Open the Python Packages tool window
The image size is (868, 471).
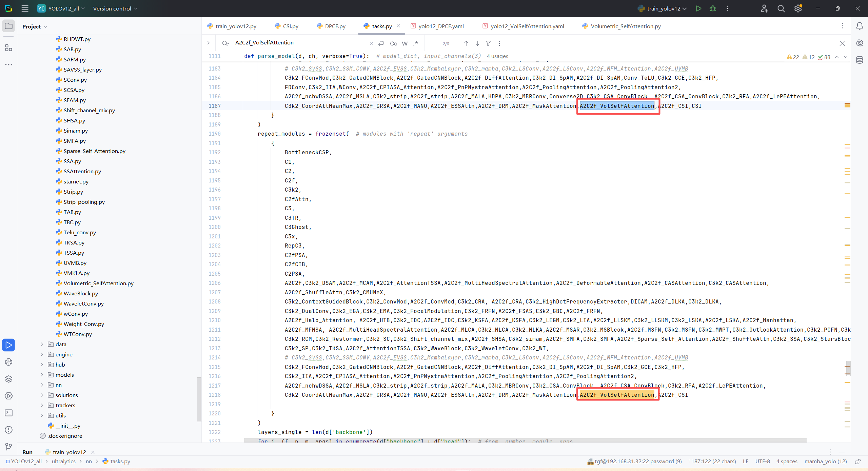9,379
